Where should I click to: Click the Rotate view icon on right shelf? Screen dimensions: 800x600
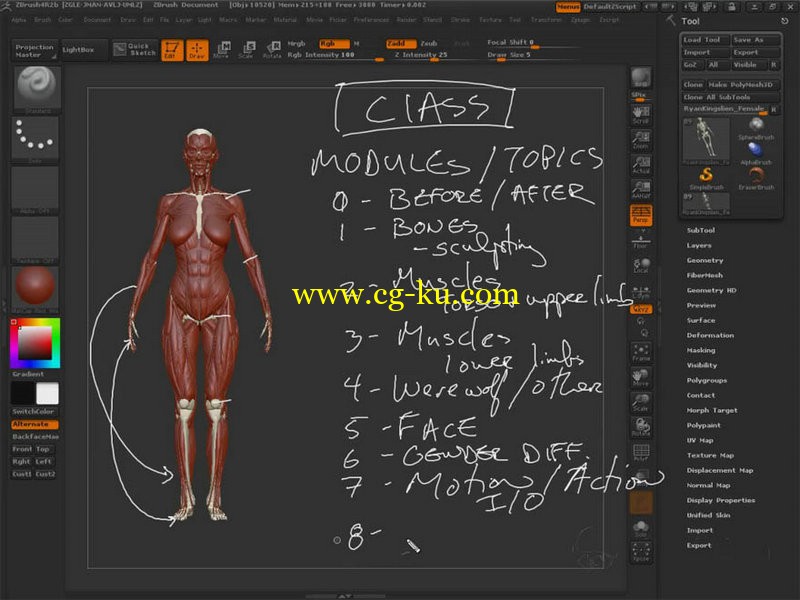click(641, 427)
